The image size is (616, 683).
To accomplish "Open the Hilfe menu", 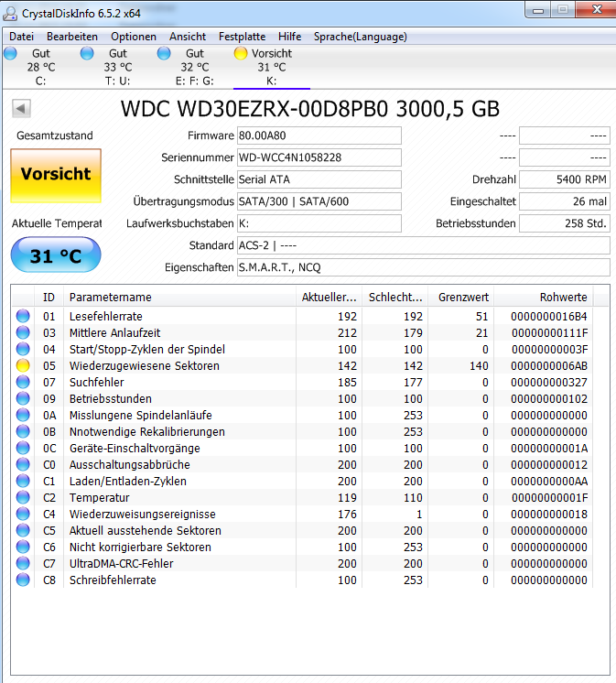I will click(x=289, y=37).
